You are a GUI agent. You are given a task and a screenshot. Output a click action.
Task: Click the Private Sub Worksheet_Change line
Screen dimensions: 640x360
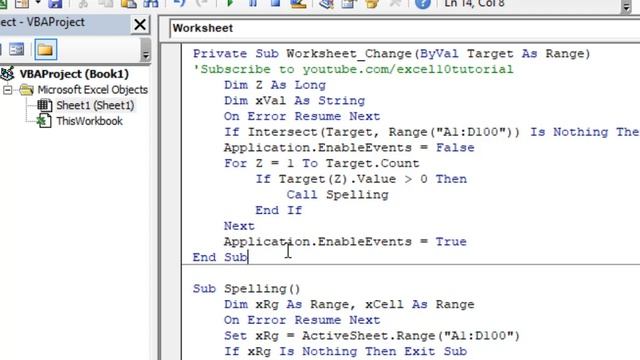(391, 54)
